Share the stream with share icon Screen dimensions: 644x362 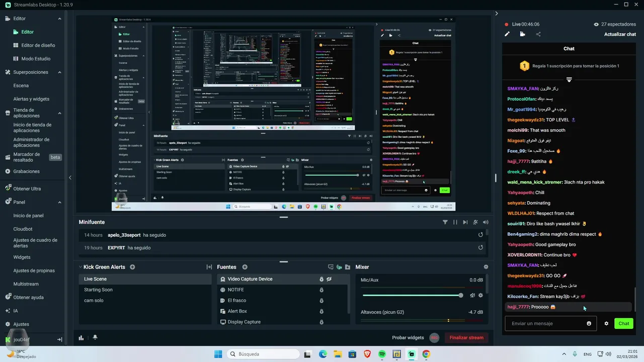click(x=538, y=34)
